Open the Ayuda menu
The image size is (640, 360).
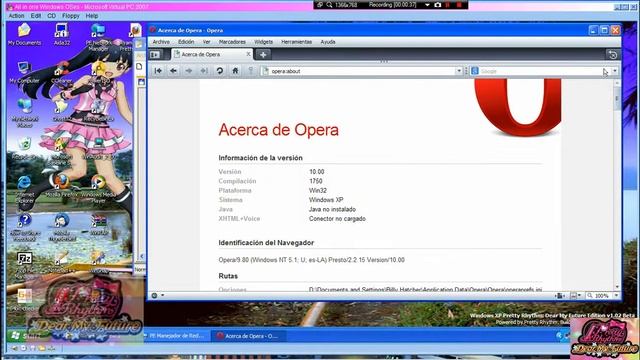pos(328,42)
